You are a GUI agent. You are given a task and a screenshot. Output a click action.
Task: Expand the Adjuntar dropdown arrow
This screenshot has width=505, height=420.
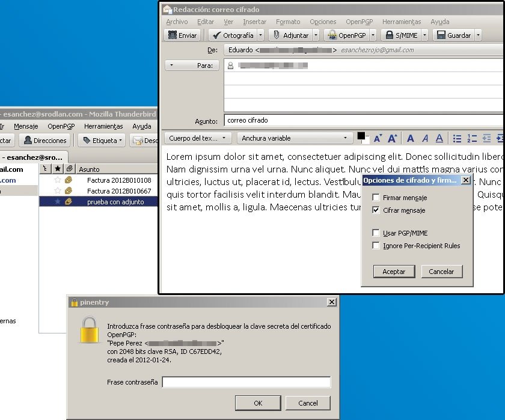point(316,35)
